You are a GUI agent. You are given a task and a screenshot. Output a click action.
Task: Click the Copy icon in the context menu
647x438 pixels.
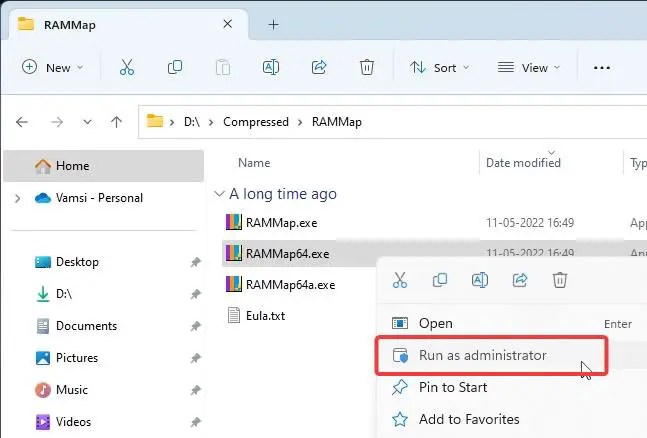pyautogui.click(x=440, y=280)
